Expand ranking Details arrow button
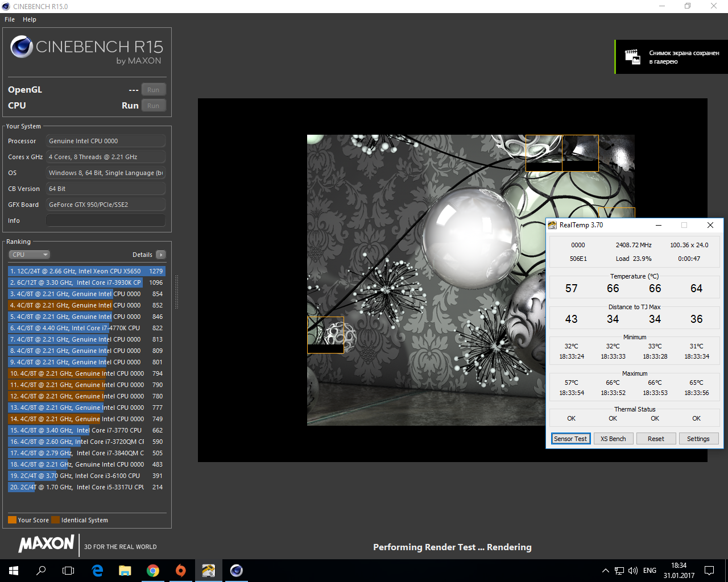 (161, 255)
